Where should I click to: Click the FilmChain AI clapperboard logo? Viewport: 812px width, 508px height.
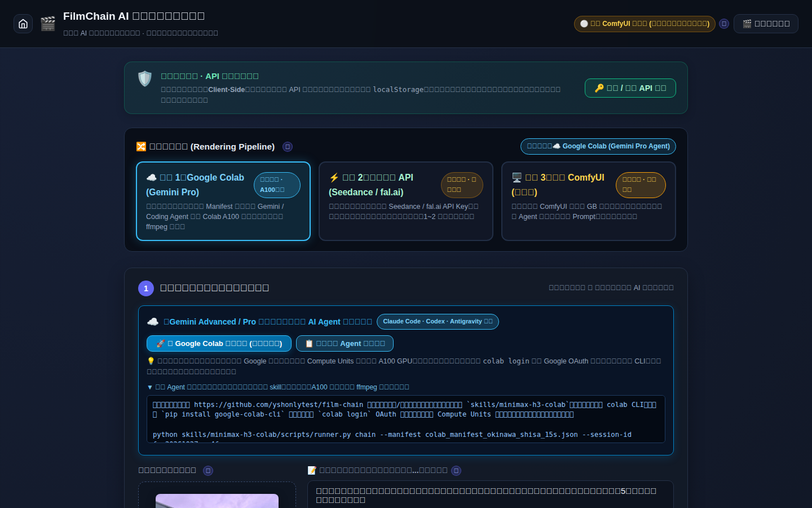coord(48,24)
